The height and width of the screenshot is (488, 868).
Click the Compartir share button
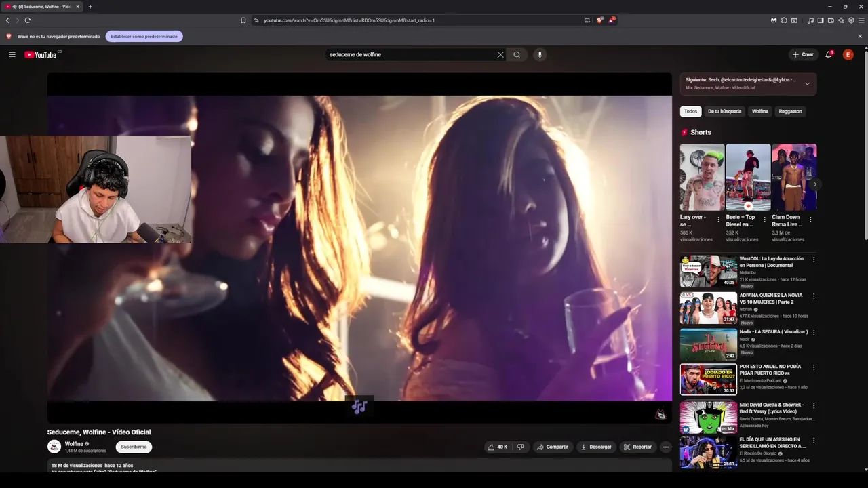552,447
